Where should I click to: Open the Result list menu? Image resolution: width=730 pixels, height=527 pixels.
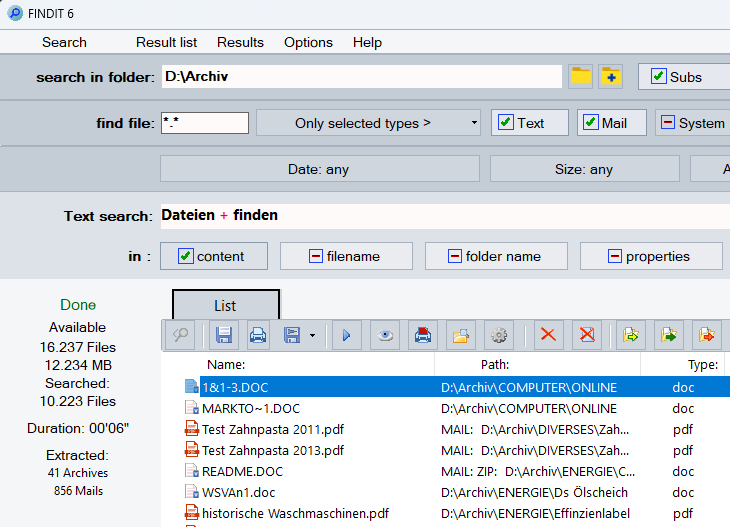click(166, 42)
